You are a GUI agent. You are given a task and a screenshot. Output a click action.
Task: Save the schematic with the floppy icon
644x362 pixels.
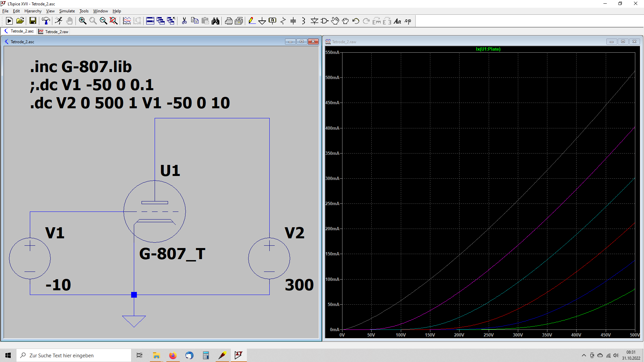(x=33, y=21)
